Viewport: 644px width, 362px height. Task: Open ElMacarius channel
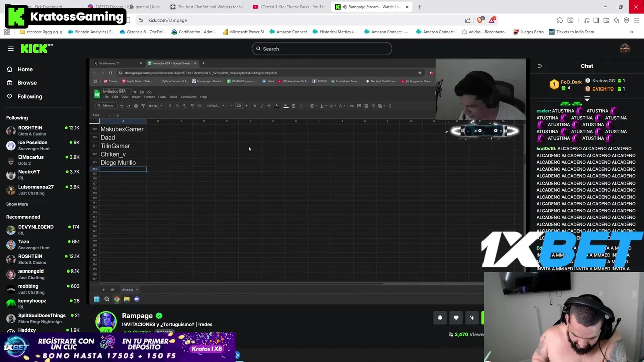pos(43,160)
